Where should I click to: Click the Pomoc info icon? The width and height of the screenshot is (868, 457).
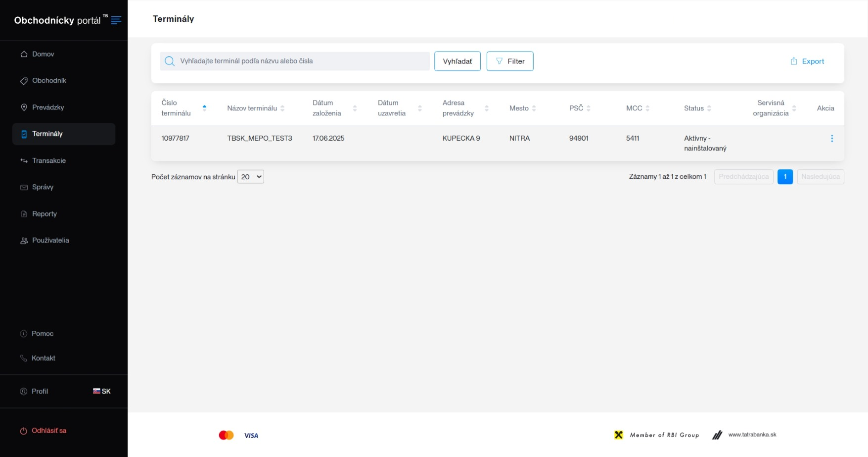coord(23,334)
